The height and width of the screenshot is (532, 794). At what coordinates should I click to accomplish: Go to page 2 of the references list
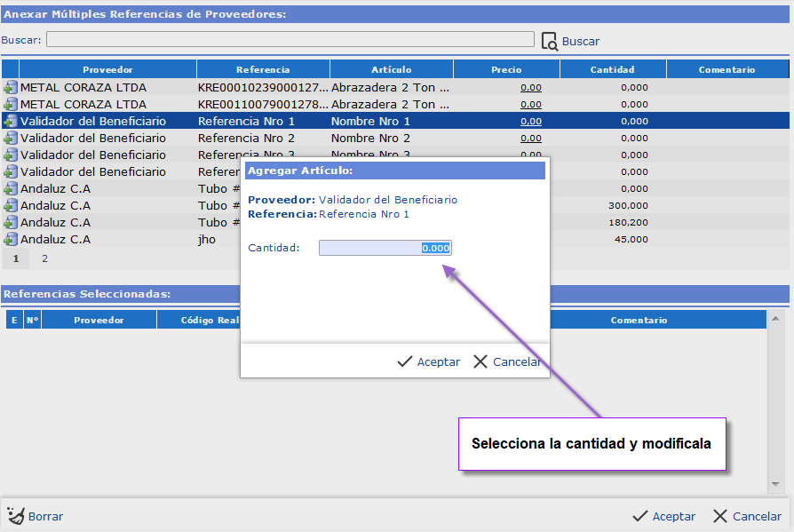coord(44,259)
